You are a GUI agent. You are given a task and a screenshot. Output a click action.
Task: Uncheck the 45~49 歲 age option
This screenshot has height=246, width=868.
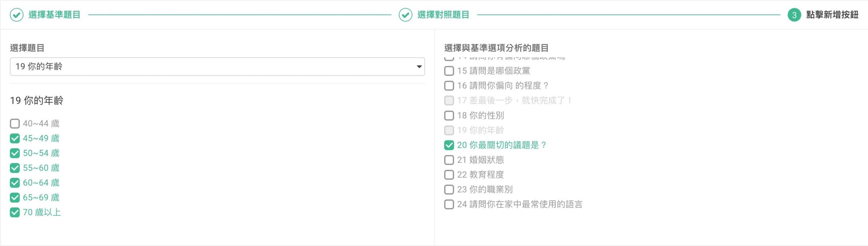tap(15, 138)
